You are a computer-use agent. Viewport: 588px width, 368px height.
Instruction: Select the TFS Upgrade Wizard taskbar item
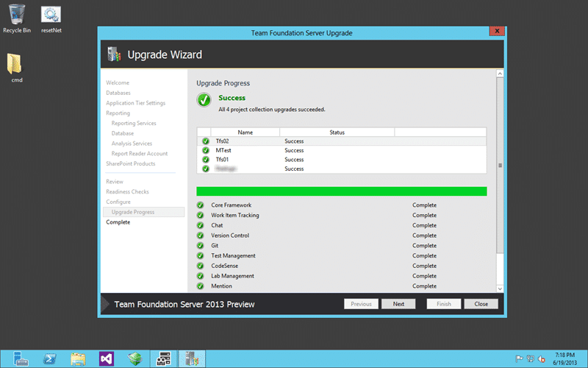tap(192, 359)
